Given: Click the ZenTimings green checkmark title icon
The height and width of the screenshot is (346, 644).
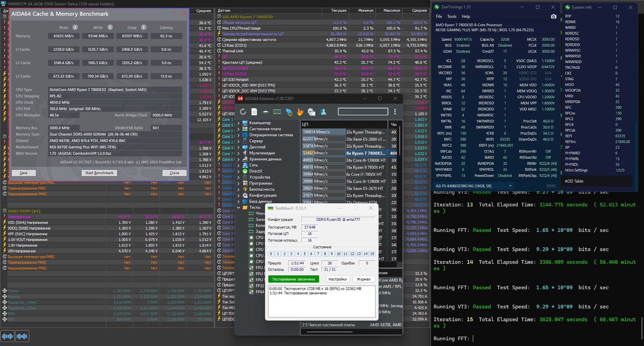Looking at the screenshot, I should coord(437,7).
